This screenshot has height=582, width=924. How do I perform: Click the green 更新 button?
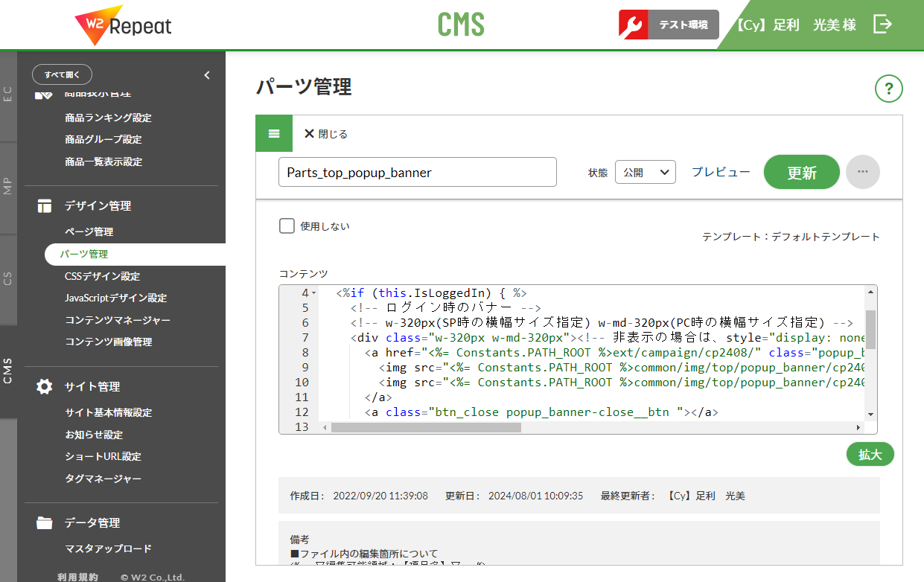[802, 173]
